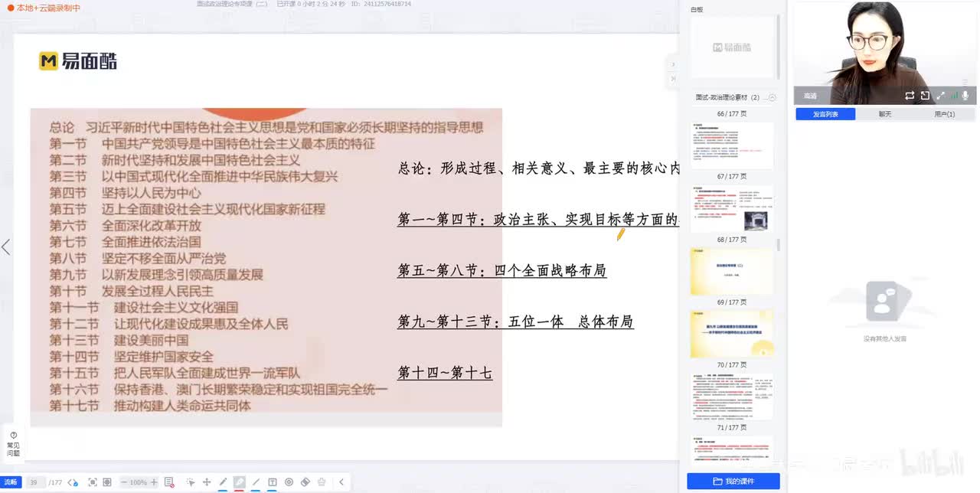This screenshot has height=493, width=980.
Task: Open the slide thumbnail for page 66
Action: click(732, 146)
